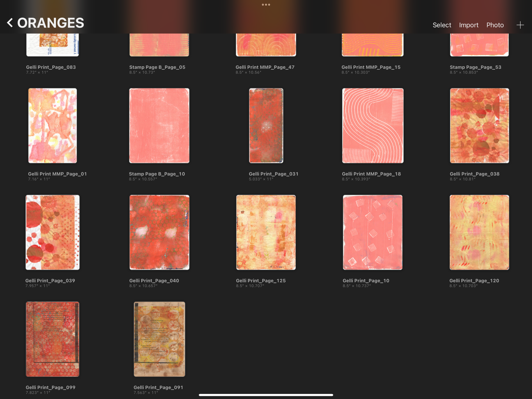This screenshot has height=399, width=532.
Task: Open Gelli Print MMP_Page_15 thumbnail
Action: 373,45
